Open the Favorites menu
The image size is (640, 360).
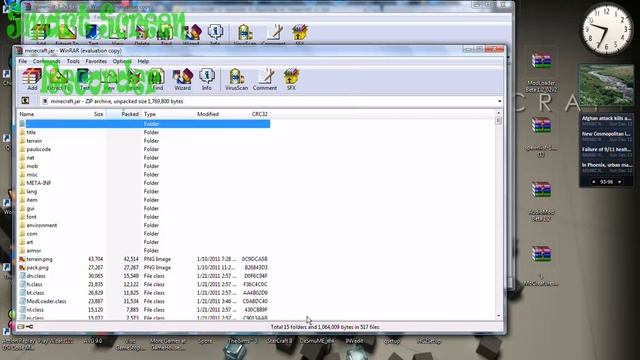[x=96, y=61]
